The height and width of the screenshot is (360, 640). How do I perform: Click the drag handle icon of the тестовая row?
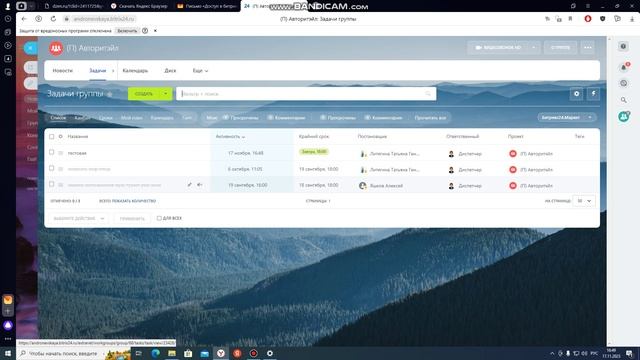click(60, 153)
